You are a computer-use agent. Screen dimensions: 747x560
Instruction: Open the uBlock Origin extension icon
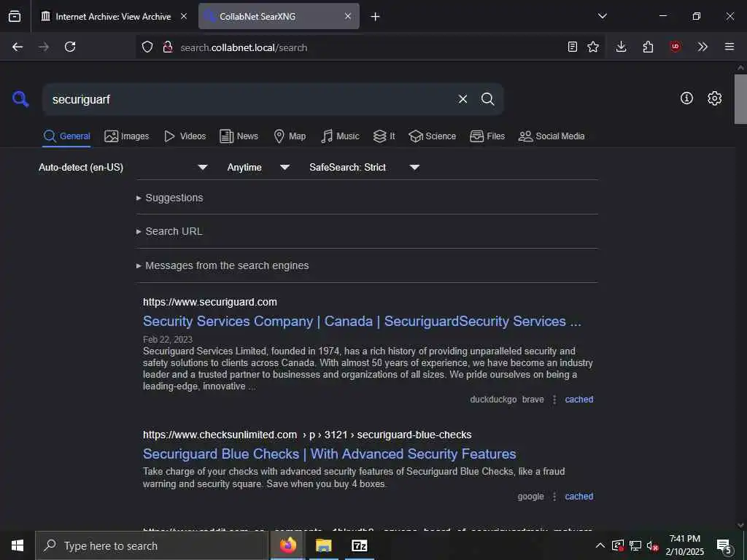coord(675,47)
